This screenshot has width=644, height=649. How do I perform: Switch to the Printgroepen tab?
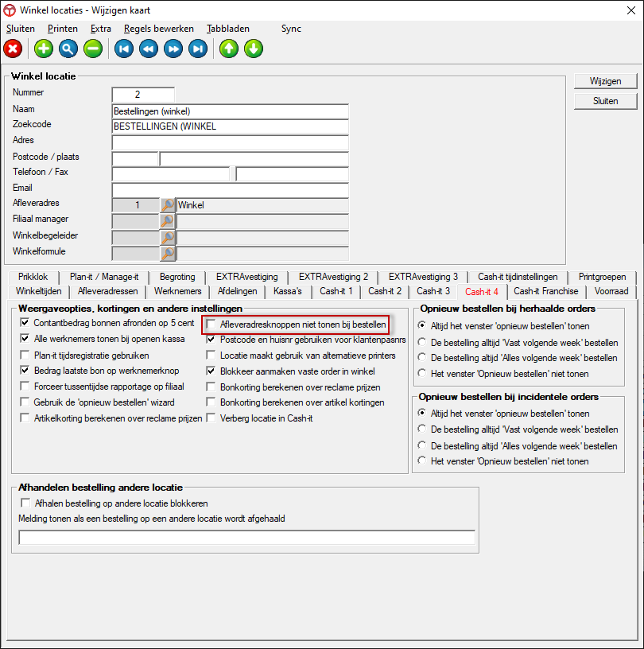tap(602, 277)
